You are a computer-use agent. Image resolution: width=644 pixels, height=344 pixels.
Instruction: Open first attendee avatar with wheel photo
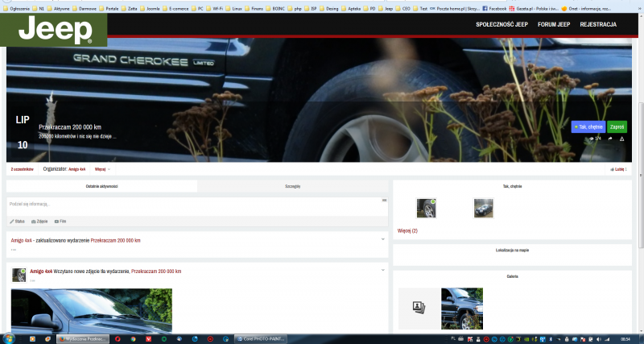pos(426,208)
